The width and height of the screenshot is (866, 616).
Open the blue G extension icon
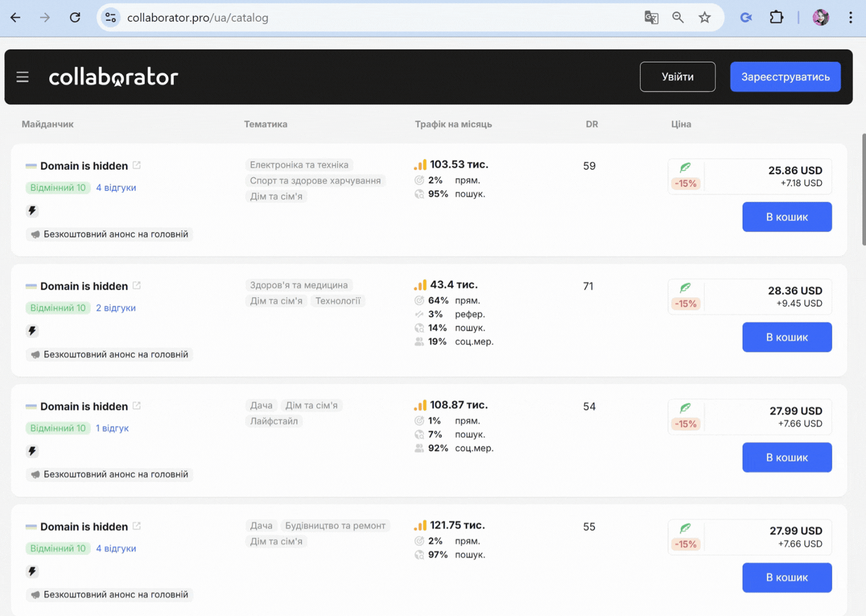tap(746, 18)
